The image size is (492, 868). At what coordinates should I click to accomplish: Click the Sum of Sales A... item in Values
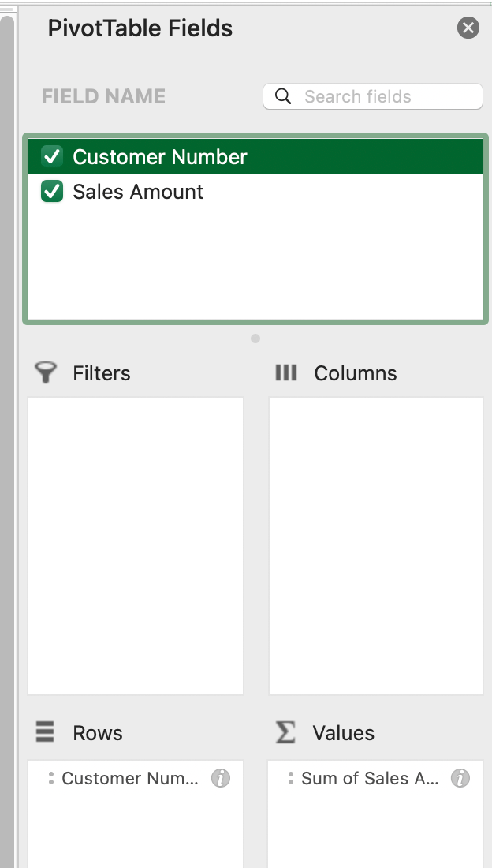tap(370, 779)
